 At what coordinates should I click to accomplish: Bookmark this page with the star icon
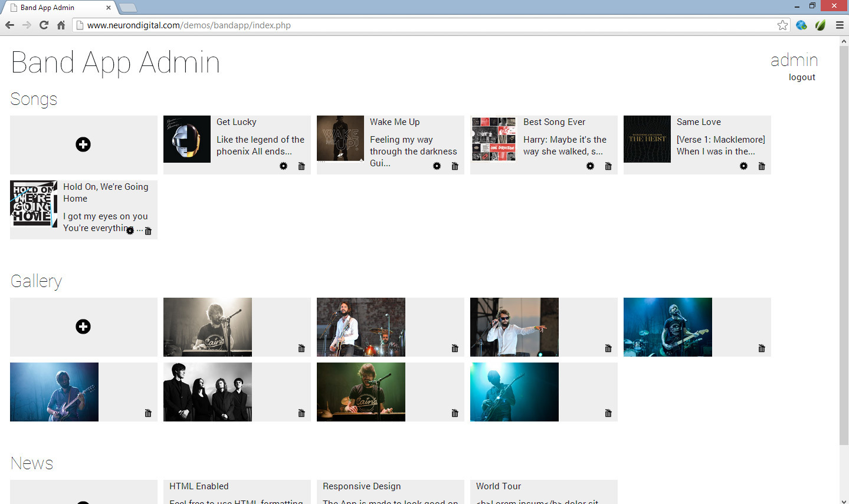pyautogui.click(x=782, y=25)
